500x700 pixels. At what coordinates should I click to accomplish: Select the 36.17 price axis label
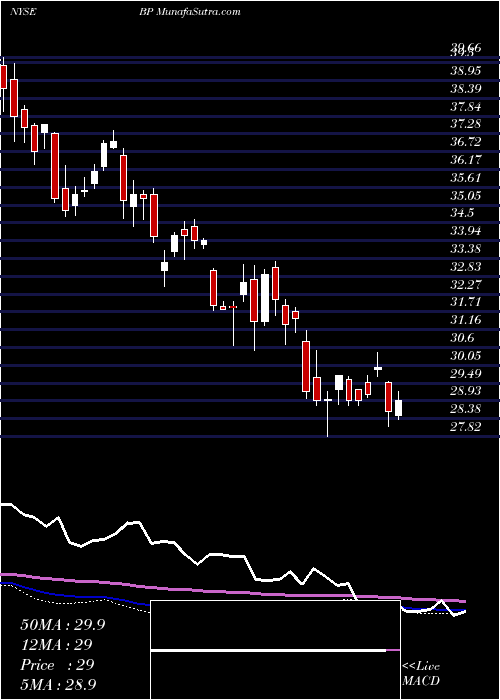pyautogui.click(x=465, y=159)
